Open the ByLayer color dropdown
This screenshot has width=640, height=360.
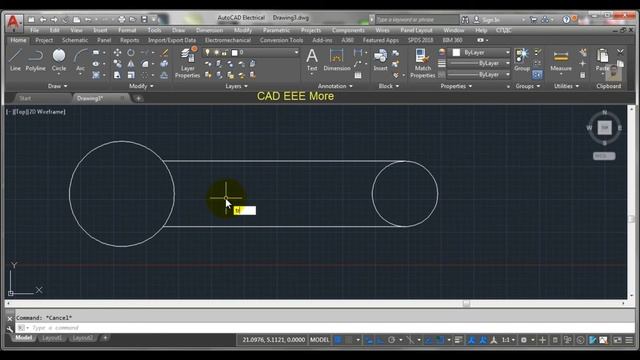[507, 52]
